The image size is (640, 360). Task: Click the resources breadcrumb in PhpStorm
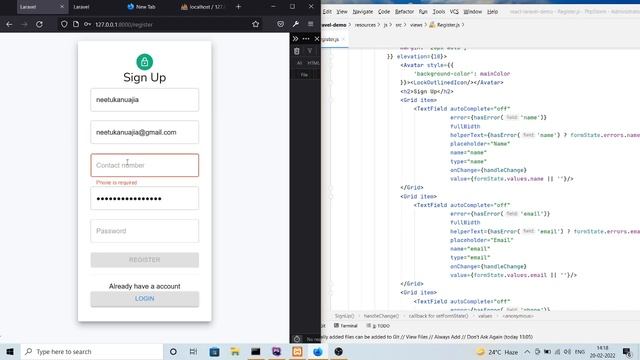[365, 25]
